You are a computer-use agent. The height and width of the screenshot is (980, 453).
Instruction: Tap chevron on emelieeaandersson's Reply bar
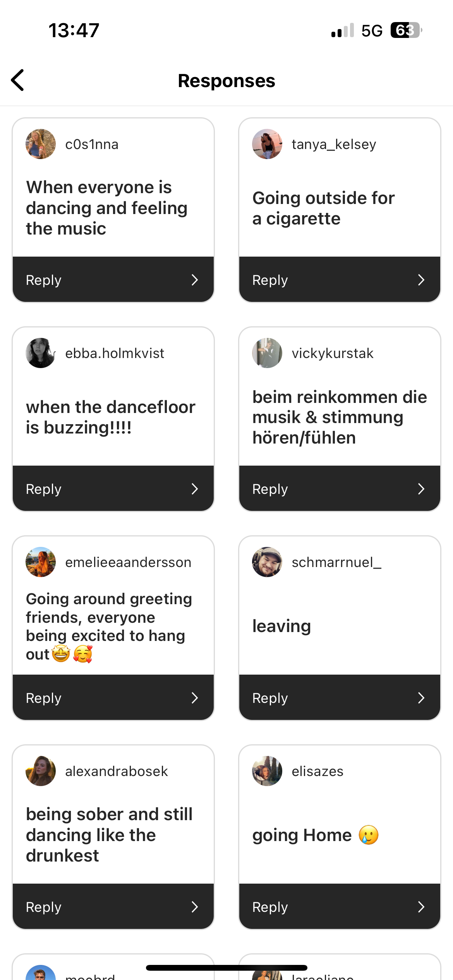195,698
